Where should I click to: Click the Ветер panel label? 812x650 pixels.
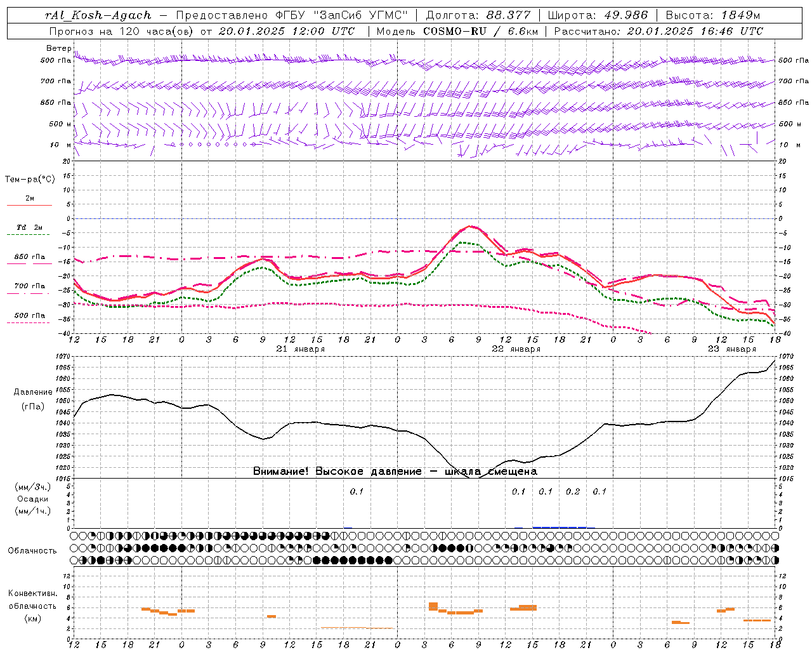click(x=59, y=48)
